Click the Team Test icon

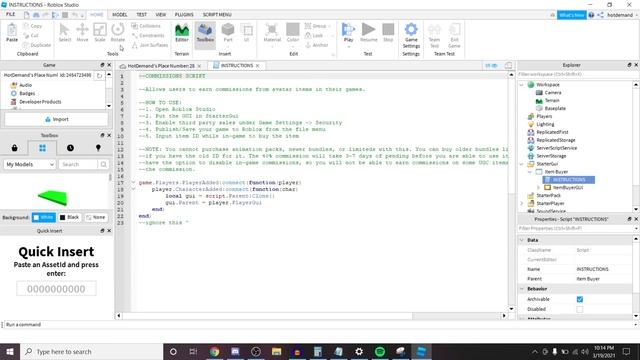click(x=434, y=35)
